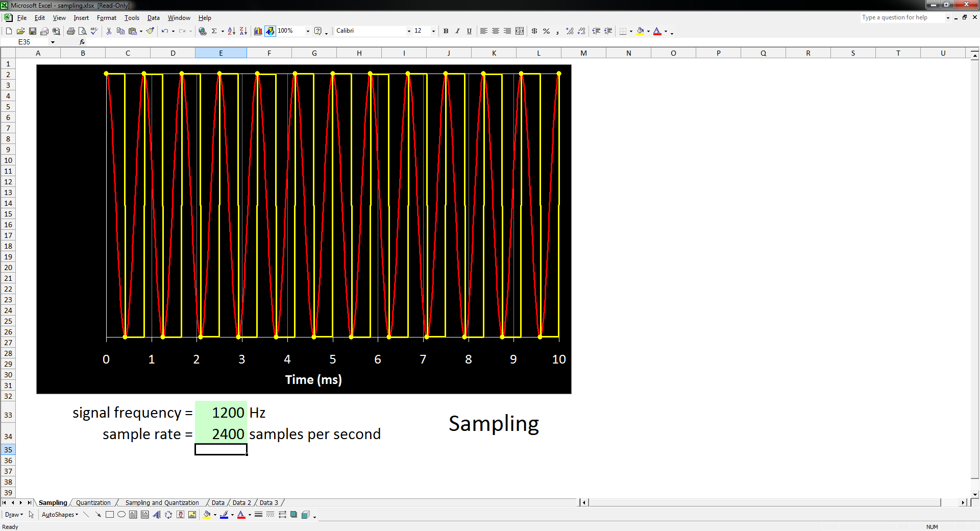Open the Insert menu
This screenshot has width=980, height=531.
[x=81, y=18]
